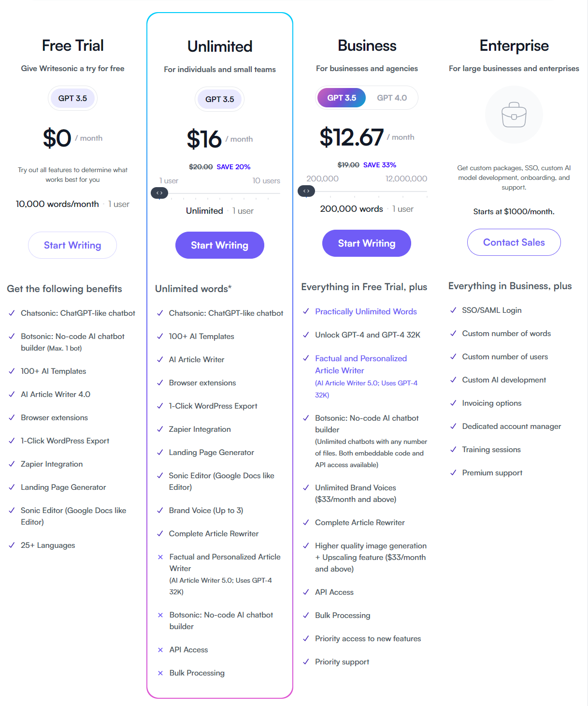The image size is (588, 706).
Task: Start Writing on the Free Trial plan
Action: pyautogui.click(x=72, y=245)
